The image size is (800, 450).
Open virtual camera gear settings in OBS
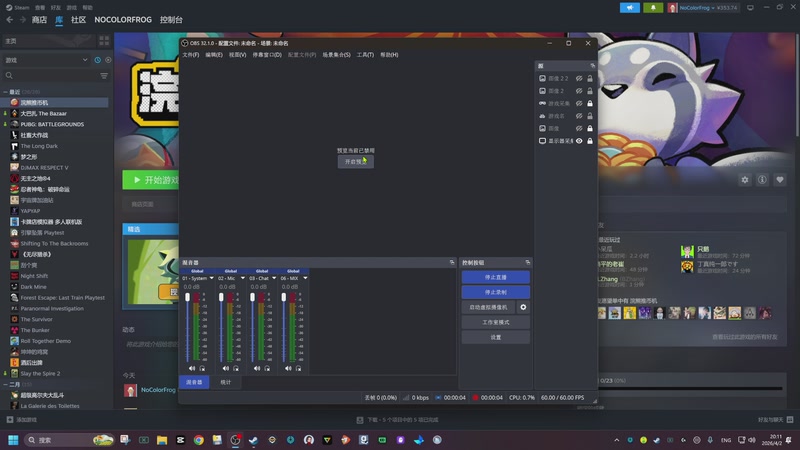tap(523, 307)
